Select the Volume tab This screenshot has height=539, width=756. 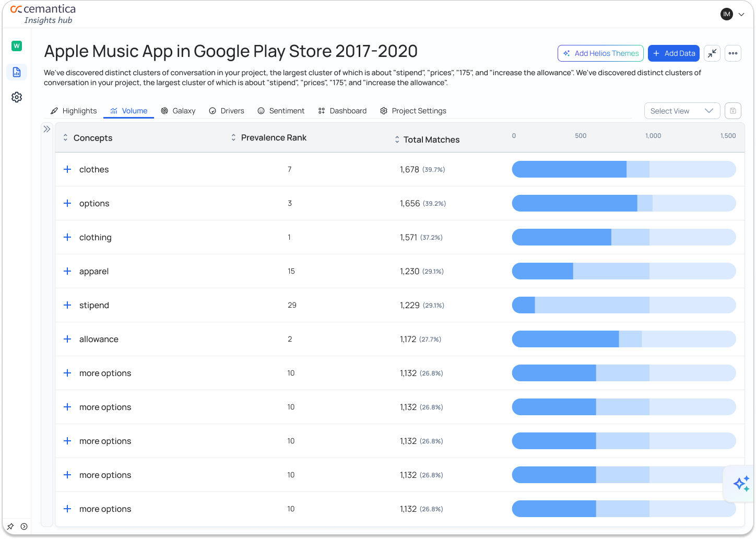click(x=129, y=111)
